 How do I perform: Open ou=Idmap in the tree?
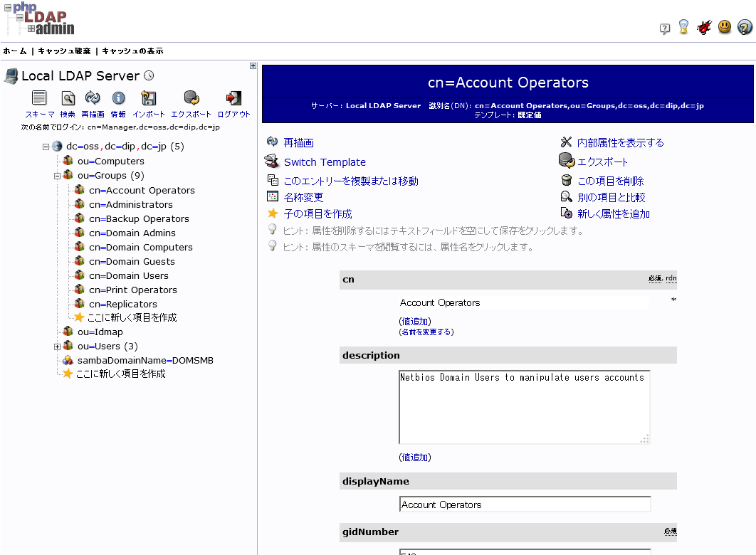[x=100, y=332]
